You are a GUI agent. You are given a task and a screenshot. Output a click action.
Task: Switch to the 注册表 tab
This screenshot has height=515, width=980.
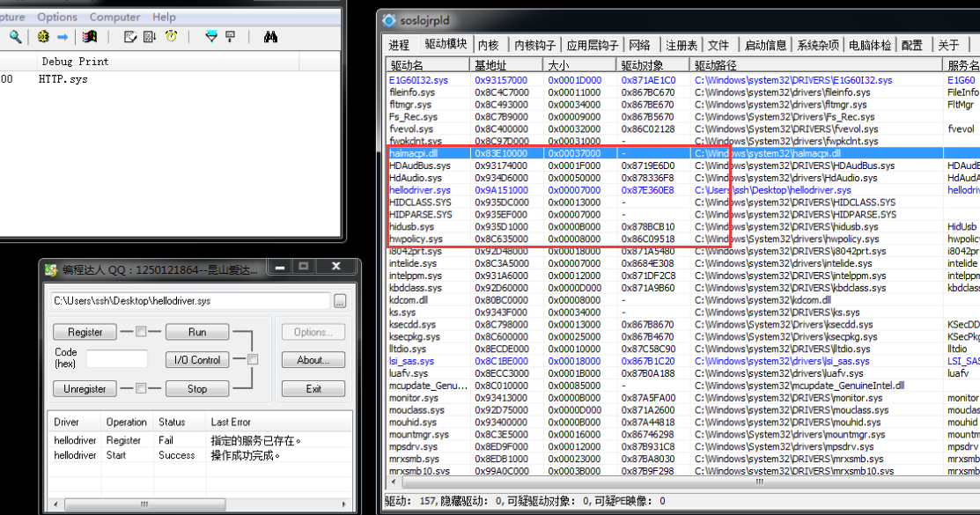(x=682, y=45)
